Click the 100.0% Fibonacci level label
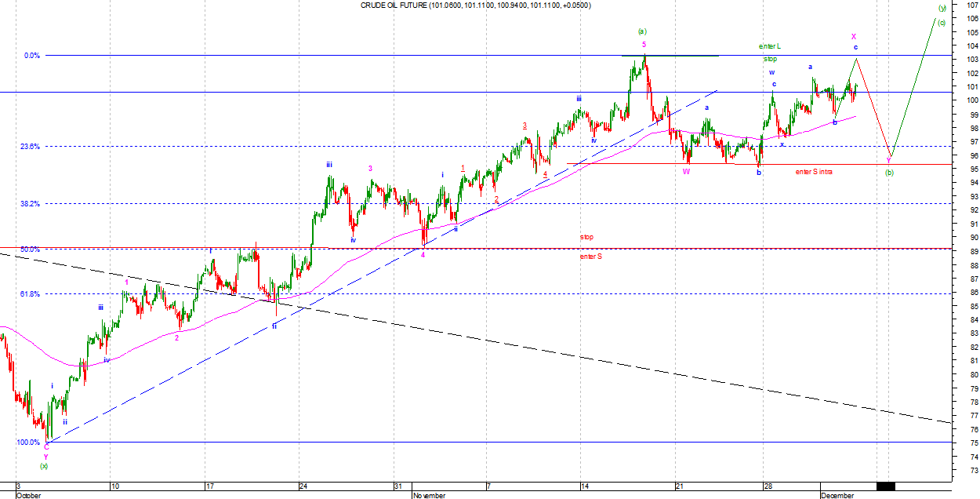This screenshot has height=499, width=980. pyautogui.click(x=28, y=443)
